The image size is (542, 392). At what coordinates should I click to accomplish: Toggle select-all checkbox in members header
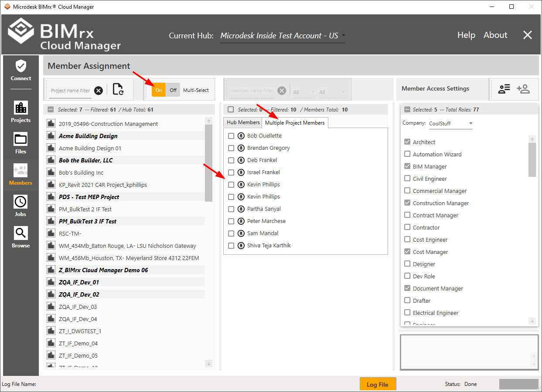click(x=231, y=110)
